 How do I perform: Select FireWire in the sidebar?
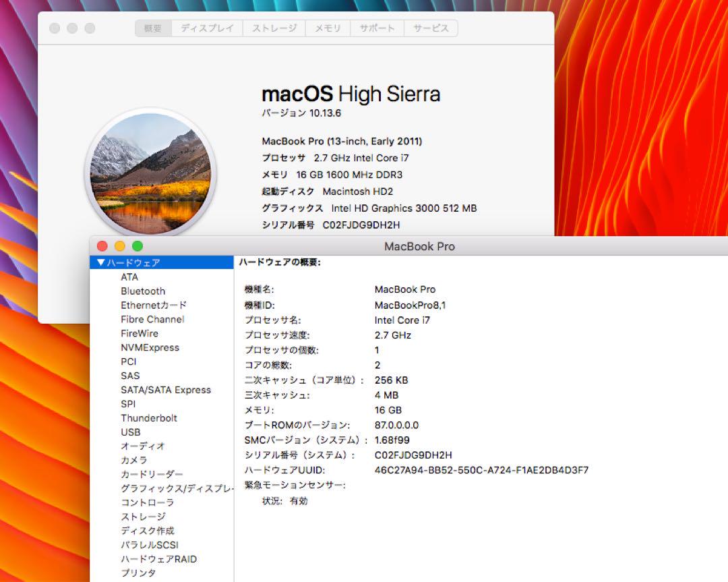140,334
